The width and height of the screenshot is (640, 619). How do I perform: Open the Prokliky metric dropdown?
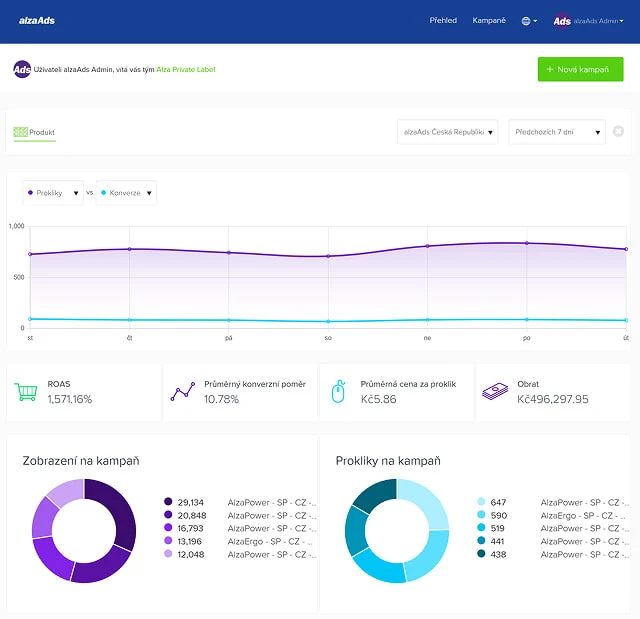[x=53, y=193]
